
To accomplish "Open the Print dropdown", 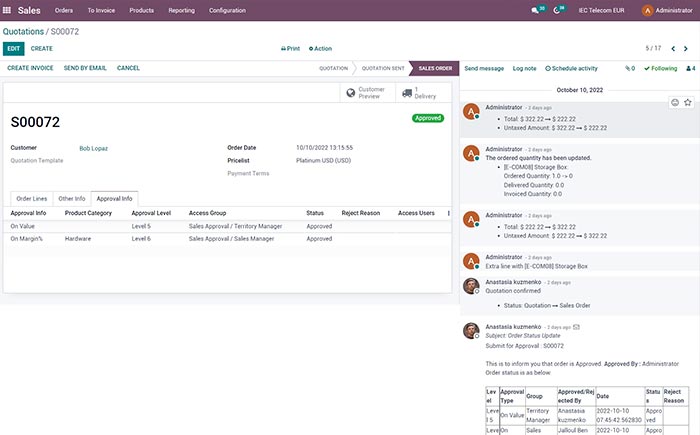I will 290,48.
